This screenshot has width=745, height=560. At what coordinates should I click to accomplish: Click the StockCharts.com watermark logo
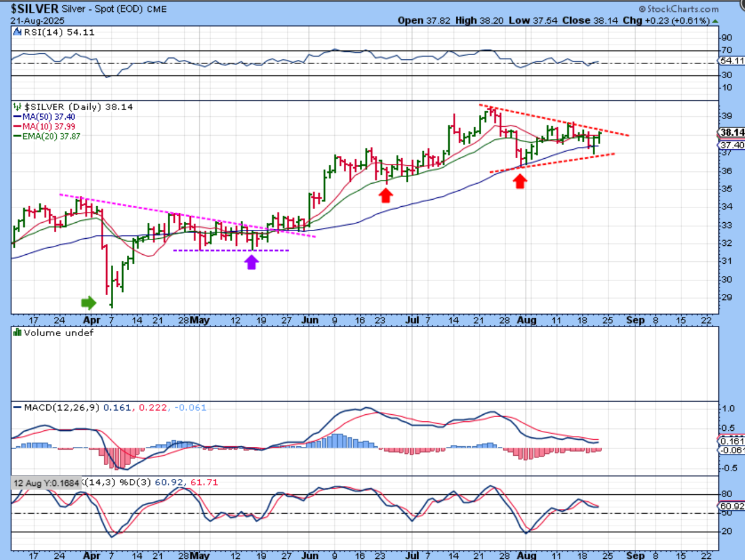[678, 9]
